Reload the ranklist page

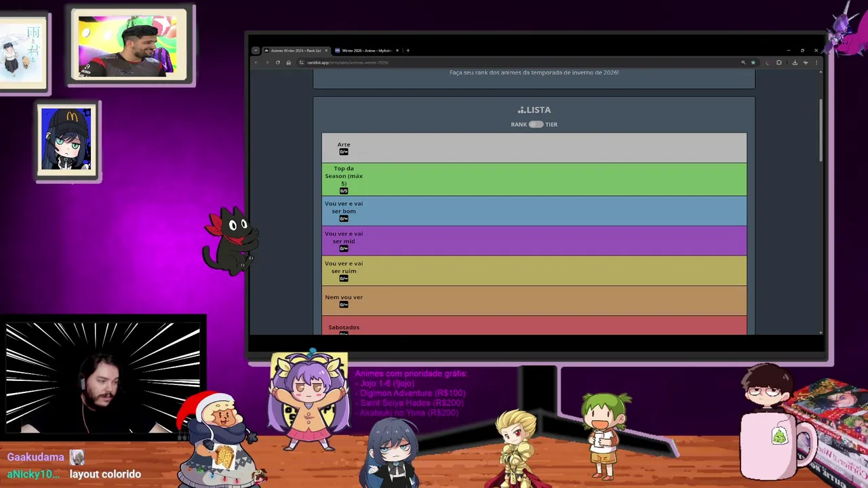[x=277, y=62]
